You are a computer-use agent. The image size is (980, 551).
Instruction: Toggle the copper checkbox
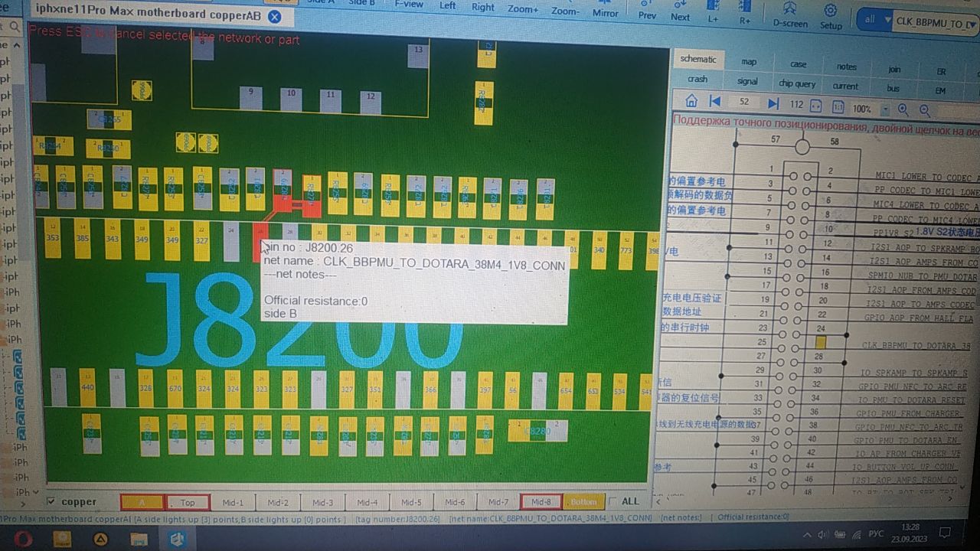(51, 501)
